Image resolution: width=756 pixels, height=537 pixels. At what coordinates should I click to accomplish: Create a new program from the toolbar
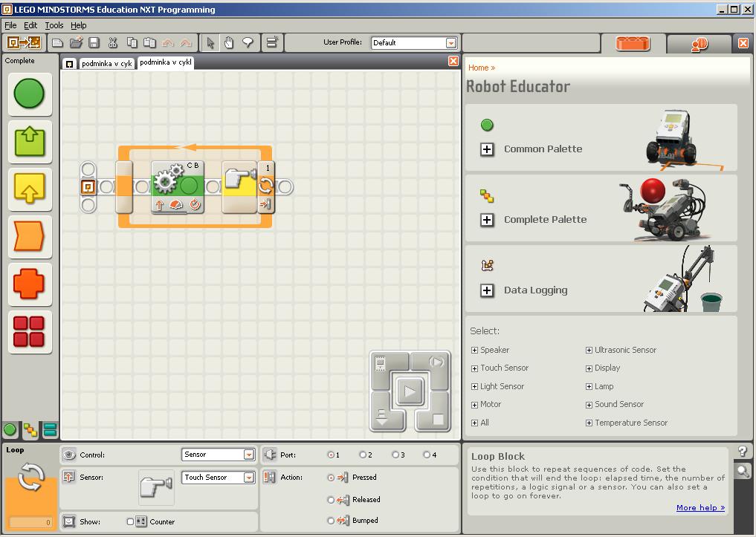57,43
